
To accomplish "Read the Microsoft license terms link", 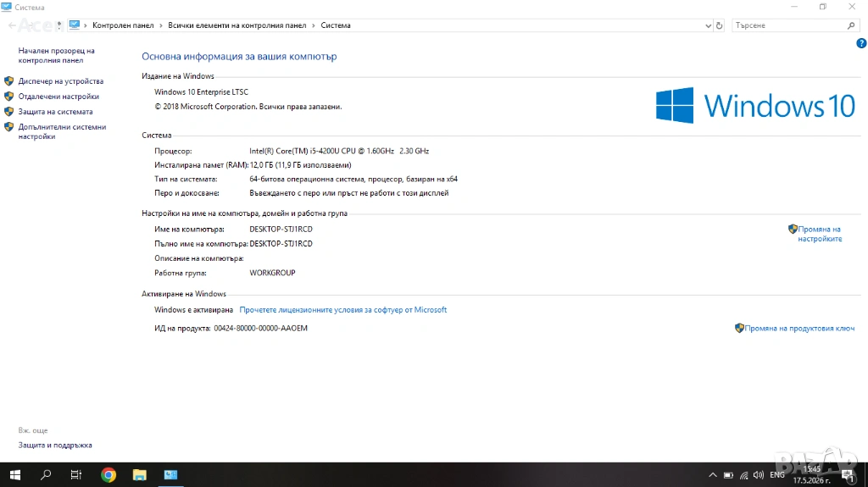I will pos(343,310).
